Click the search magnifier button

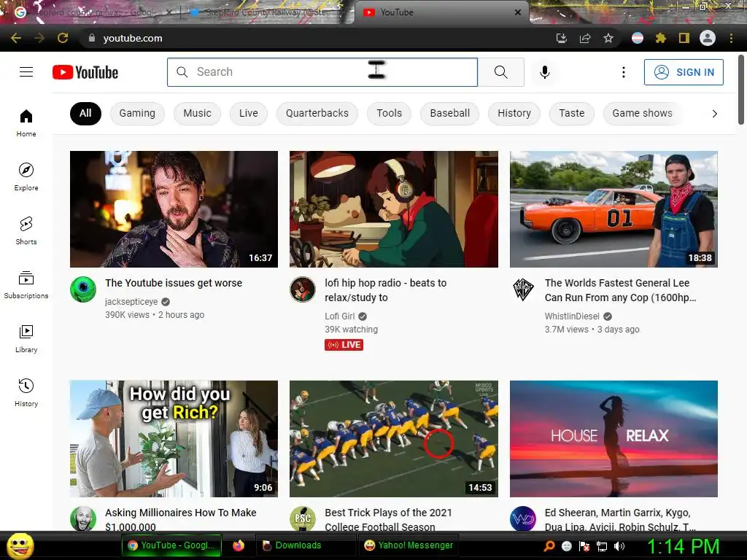click(x=500, y=72)
